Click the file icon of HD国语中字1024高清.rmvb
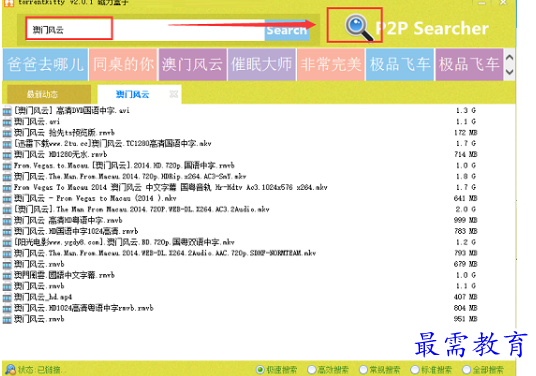 pyautogui.click(x=7, y=231)
